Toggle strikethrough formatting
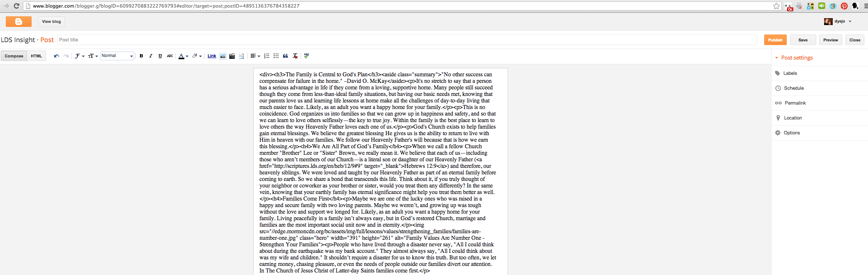Image resolution: width=868 pixels, height=275 pixels. [169, 56]
